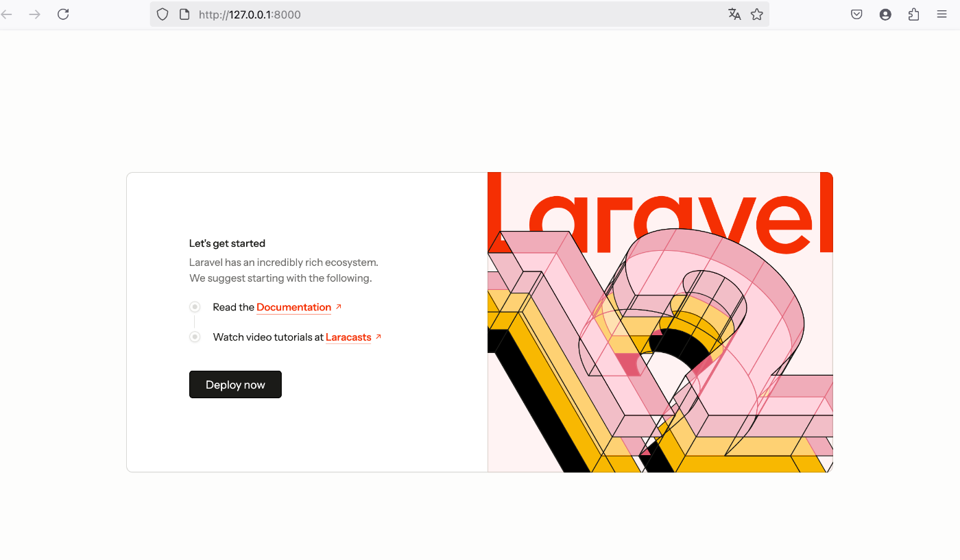Reload the page with refresh icon
Image resolution: width=960 pixels, height=560 pixels.
coord(63,14)
